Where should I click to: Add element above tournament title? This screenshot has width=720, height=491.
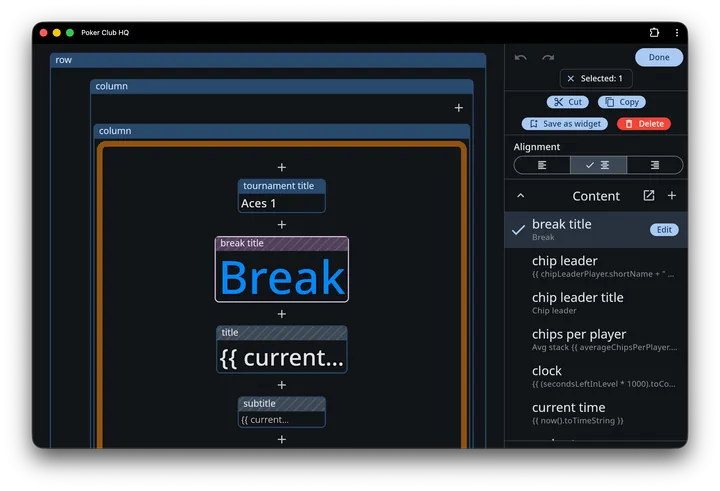[281, 167]
